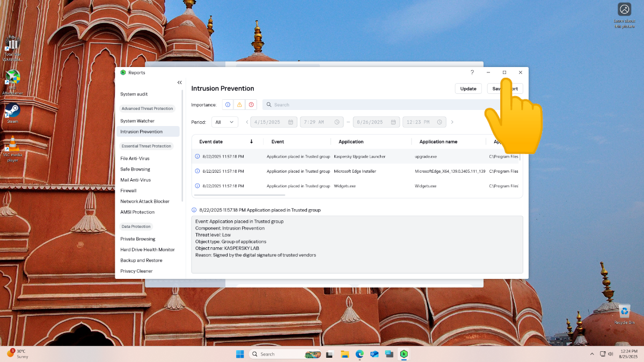This screenshot has height=362, width=644.
Task: Collapse the Reports sidebar with the double chevron
Action: [x=180, y=83]
